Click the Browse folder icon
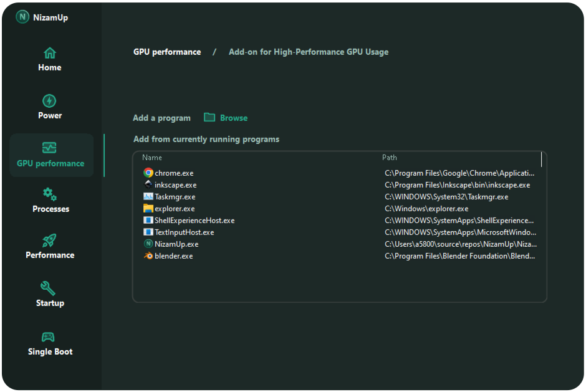Screen dimensions: 586x392 click(209, 118)
